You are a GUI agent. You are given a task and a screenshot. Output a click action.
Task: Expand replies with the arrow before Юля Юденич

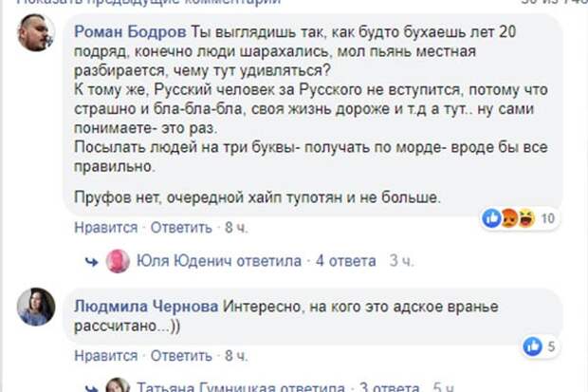tap(91, 261)
